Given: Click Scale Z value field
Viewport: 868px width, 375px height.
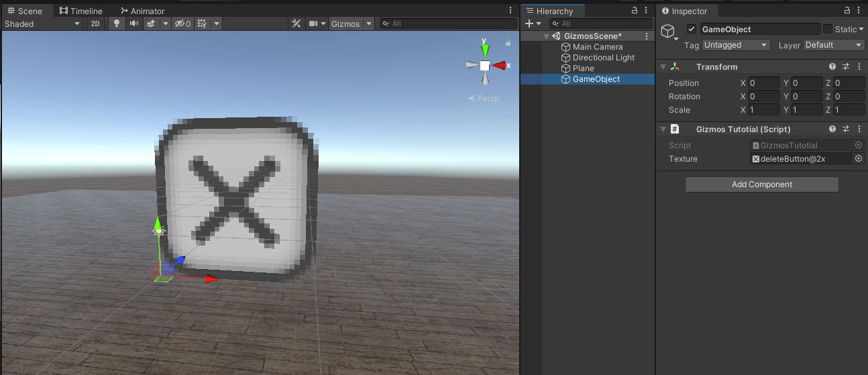Looking at the screenshot, I should click(849, 110).
